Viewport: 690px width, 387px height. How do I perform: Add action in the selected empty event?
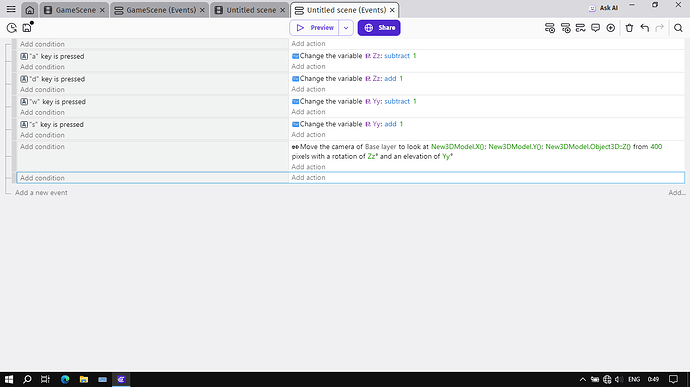tap(308, 177)
